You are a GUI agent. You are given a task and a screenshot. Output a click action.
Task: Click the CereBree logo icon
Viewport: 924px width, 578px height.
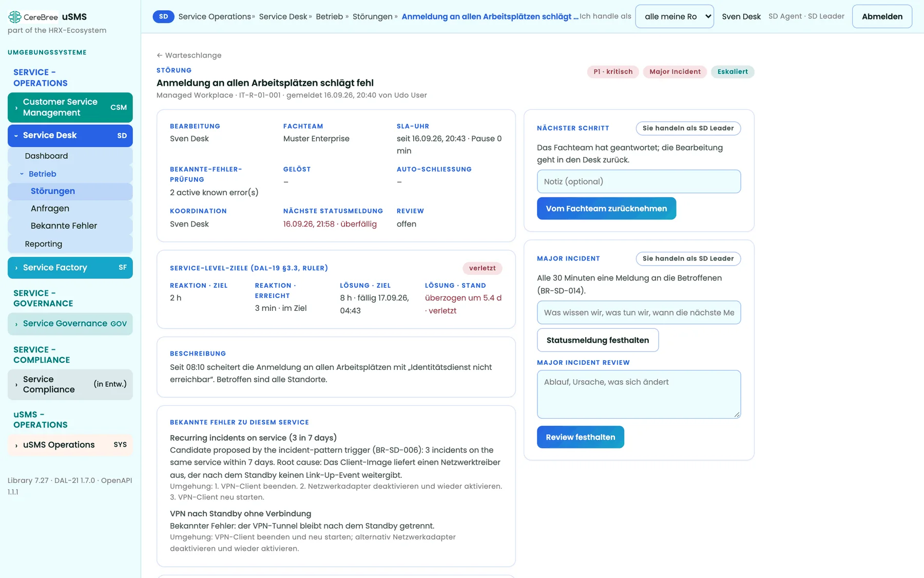[x=15, y=17]
